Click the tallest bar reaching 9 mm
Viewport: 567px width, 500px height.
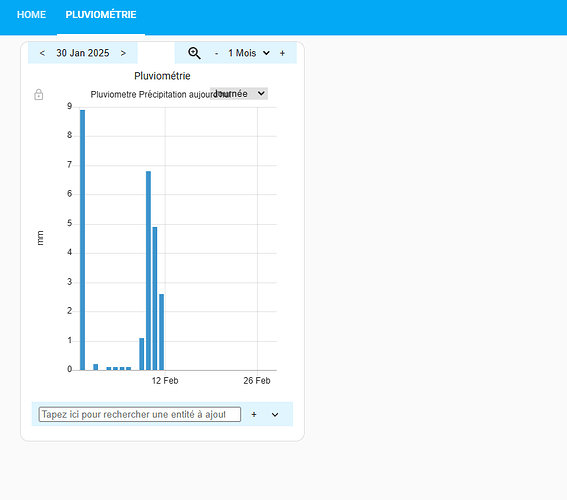(x=82, y=240)
